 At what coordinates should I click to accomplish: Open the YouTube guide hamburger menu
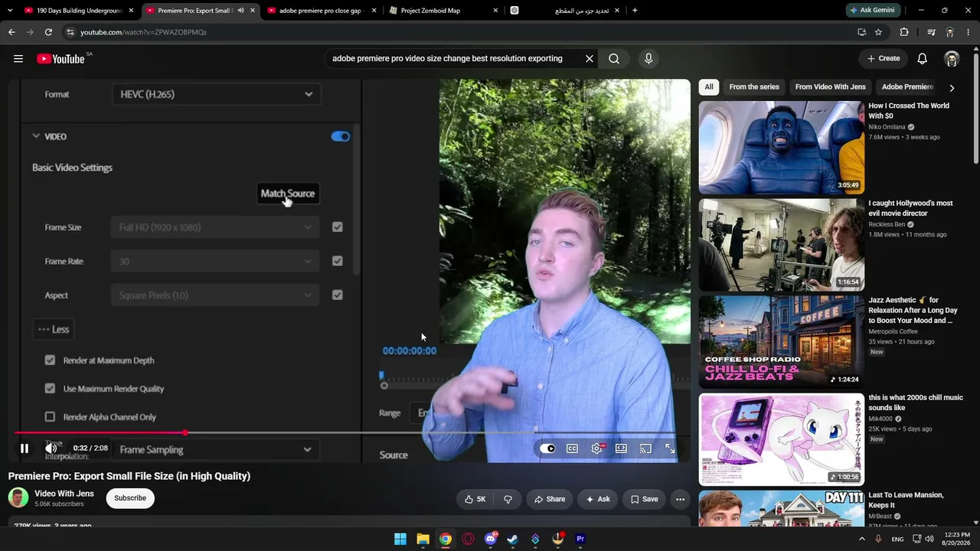pos(18,59)
